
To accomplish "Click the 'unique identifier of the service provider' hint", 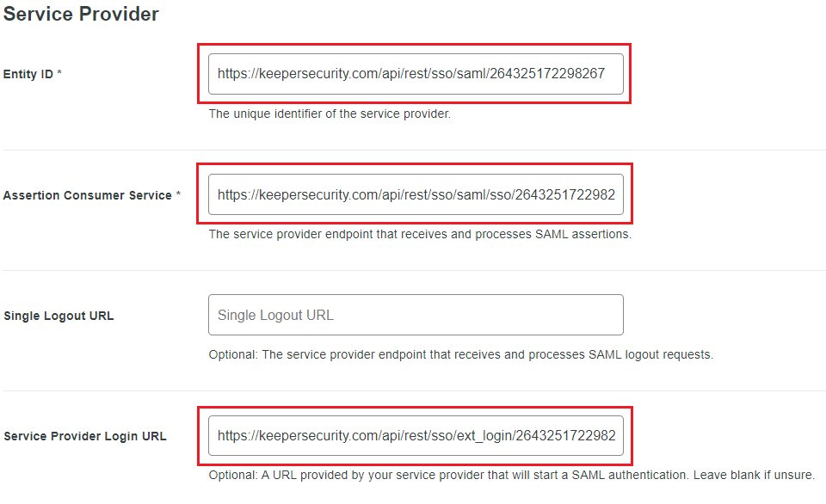I will (x=330, y=114).
